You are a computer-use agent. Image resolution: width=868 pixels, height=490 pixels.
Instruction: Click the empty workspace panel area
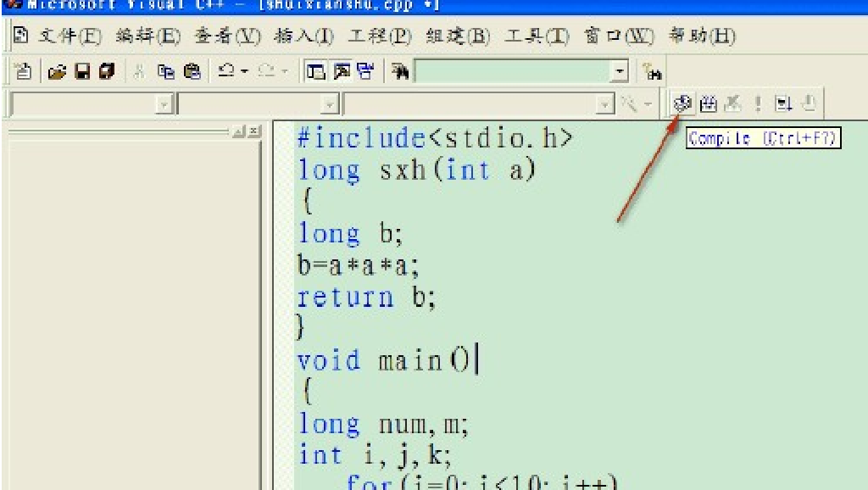(x=131, y=315)
